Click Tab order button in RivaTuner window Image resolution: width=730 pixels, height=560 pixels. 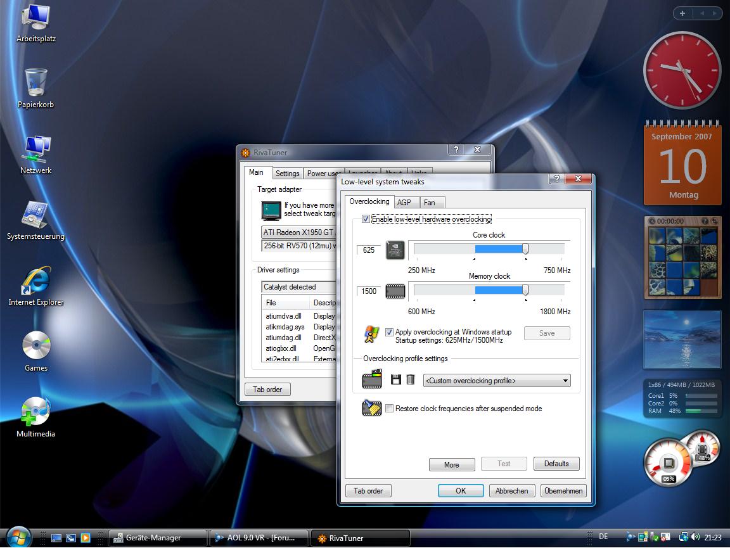click(267, 389)
